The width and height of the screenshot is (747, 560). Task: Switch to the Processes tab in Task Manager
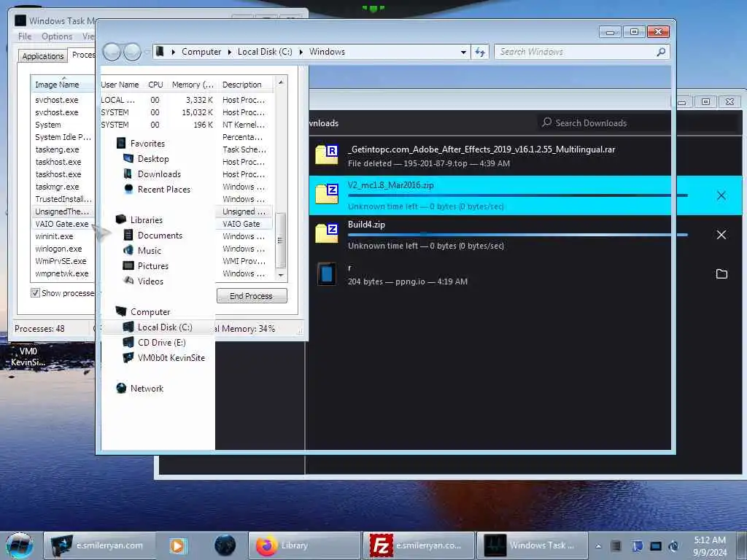[82, 55]
